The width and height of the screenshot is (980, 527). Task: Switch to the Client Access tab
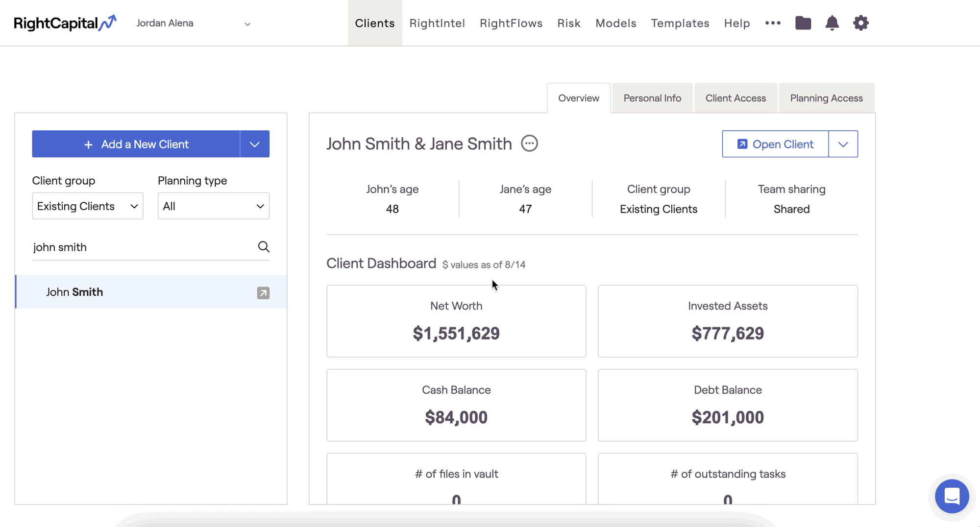(735, 98)
